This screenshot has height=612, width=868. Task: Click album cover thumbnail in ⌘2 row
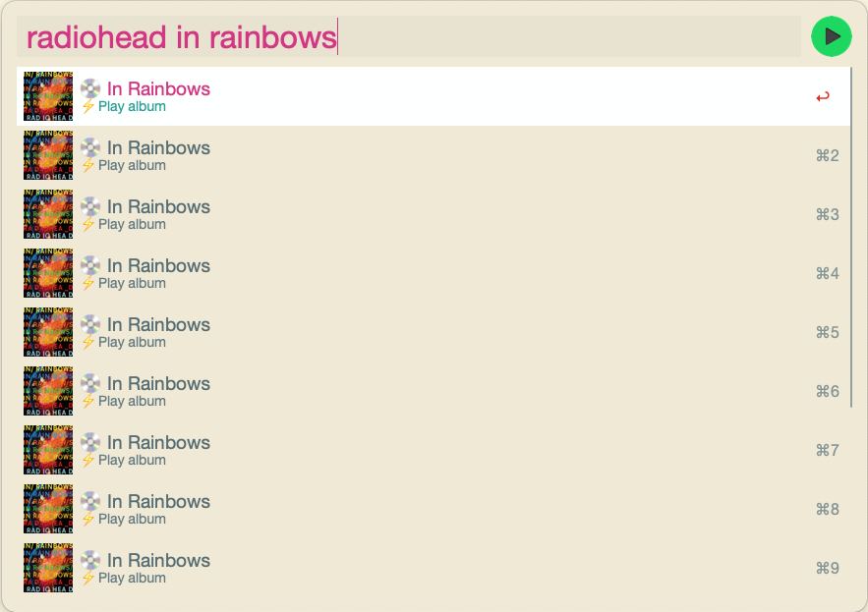[48, 155]
